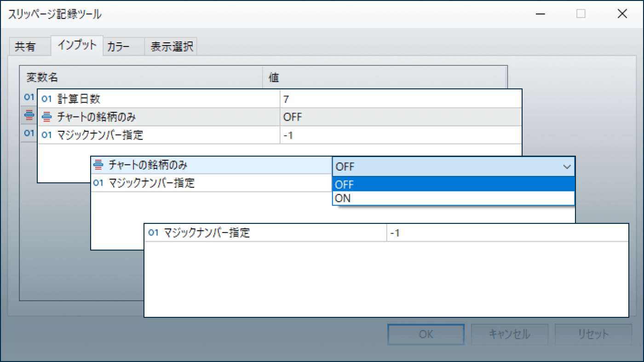644x362 pixels.
Task: Click the OK button
Action: tap(425, 334)
